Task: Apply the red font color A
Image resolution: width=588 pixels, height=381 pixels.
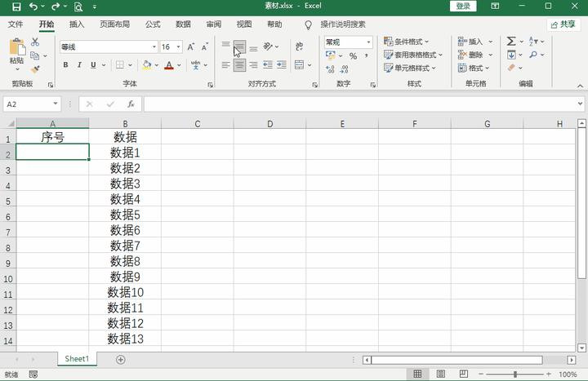Action: pyautogui.click(x=169, y=65)
